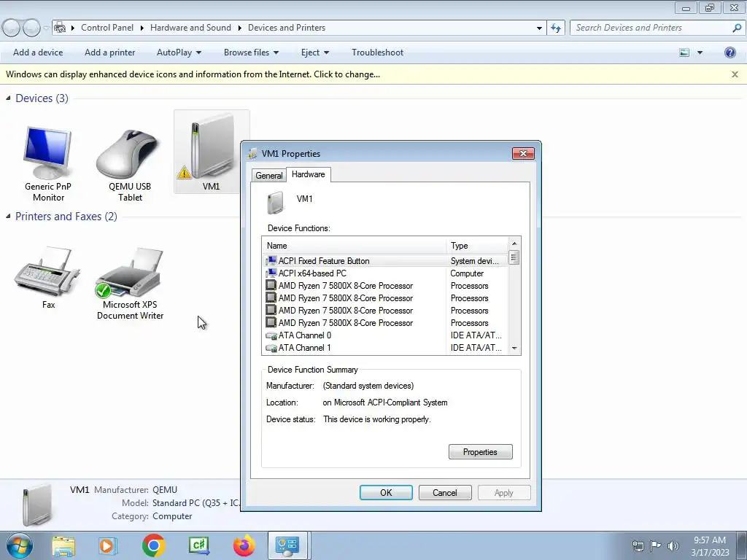Screen dimensions: 747x560
Task: Open the Eject dropdown menu
Action: [315, 52]
